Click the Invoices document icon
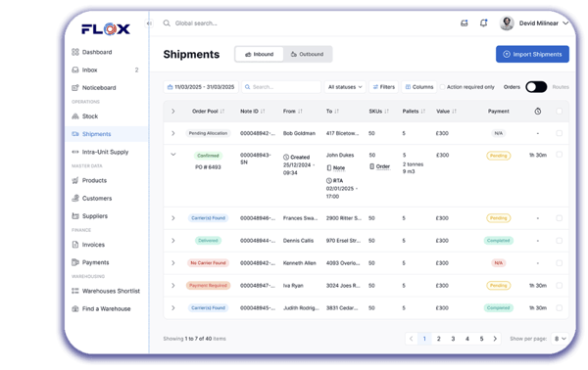 tap(75, 245)
